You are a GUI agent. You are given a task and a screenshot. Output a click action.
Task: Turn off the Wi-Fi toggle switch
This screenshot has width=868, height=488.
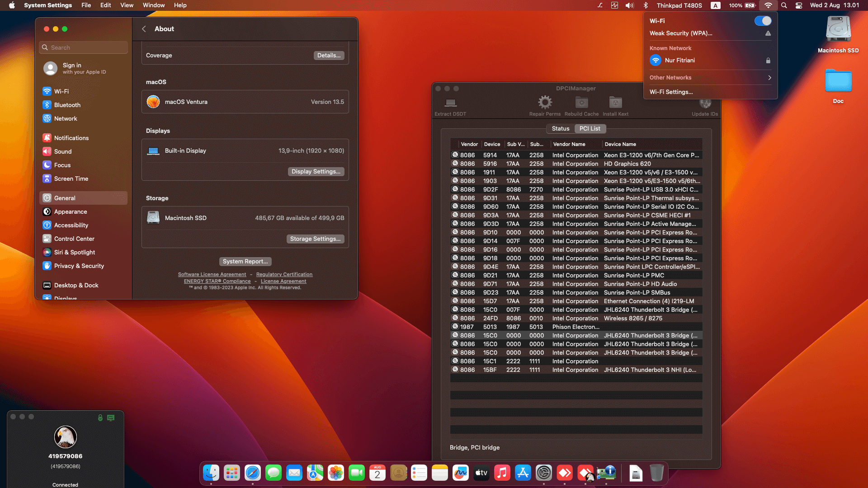coord(763,21)
